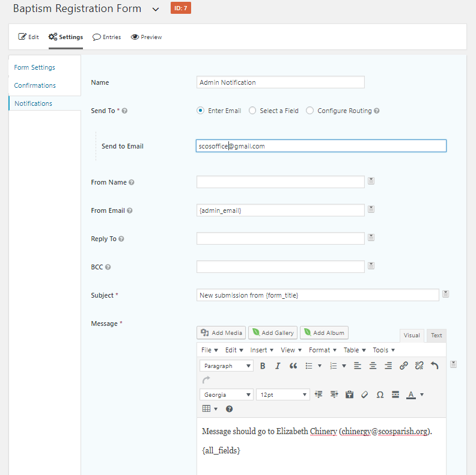
Task: Insert a special character with the omega icon
Action: coord(380,394)
